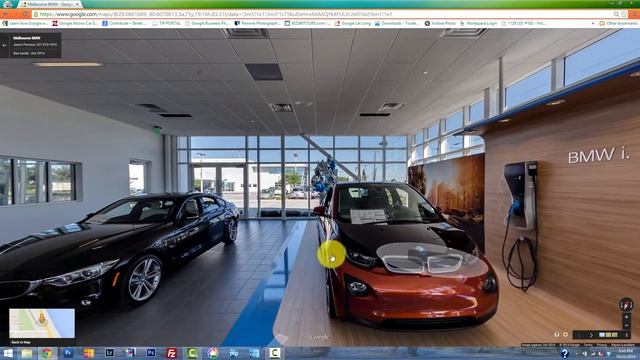Open the green Camtasia taskbar icon

[192, 353]
